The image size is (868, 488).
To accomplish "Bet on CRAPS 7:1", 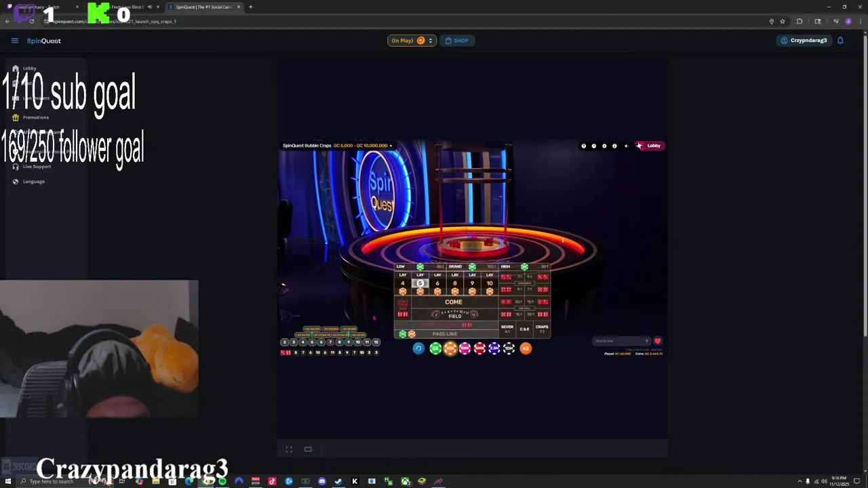I will (x=542, y=329).
